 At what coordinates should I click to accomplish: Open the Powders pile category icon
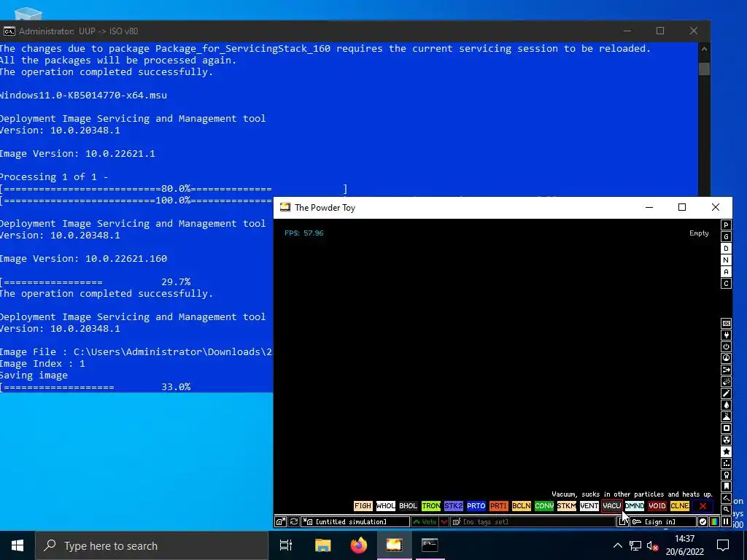click(726, 416)
